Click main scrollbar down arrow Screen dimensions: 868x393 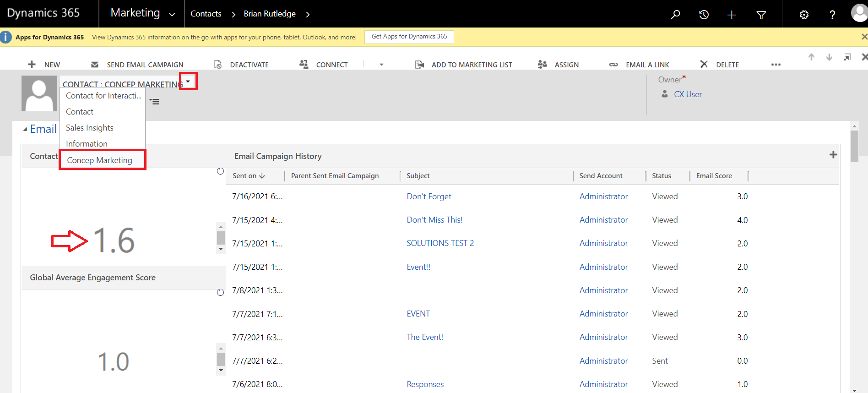tap(854, 390)
